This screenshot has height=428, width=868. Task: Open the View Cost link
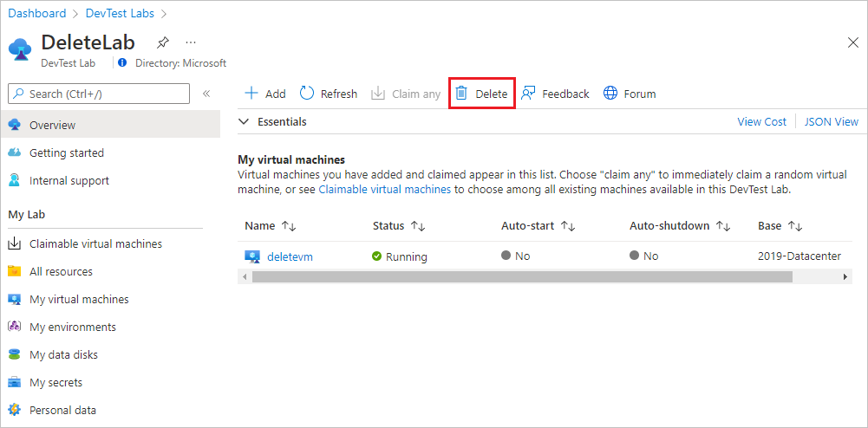tap(761, 122)
